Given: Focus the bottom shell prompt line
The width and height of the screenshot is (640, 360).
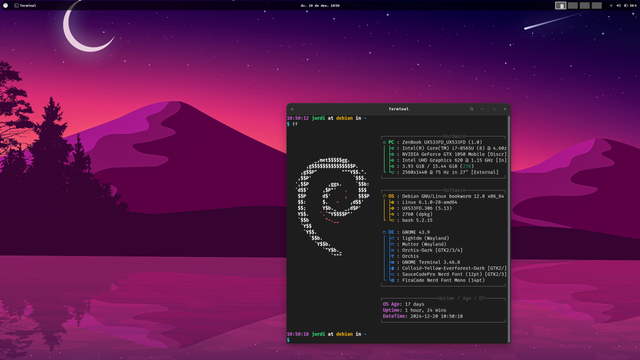Looking at the screenshot, I should click(x=397, y=340).
